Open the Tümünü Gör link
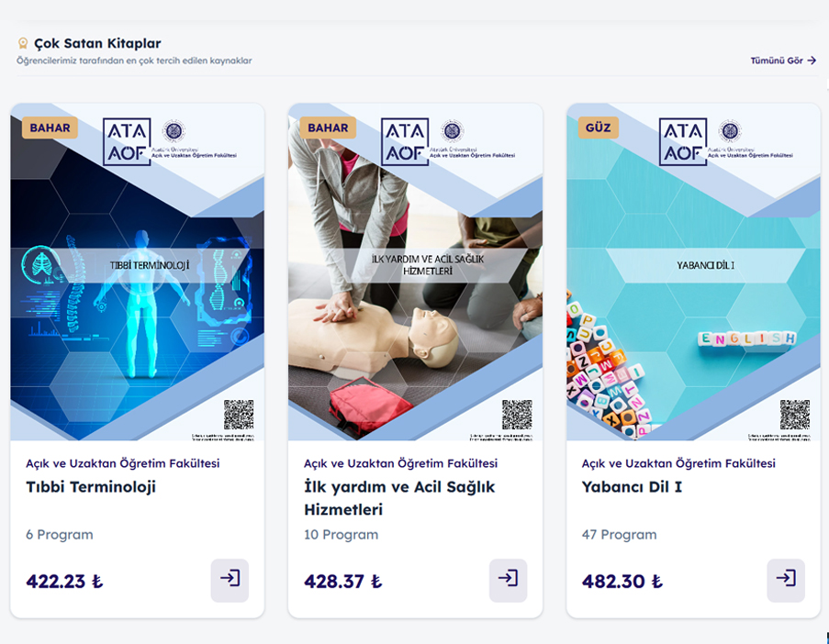The width and height of the screenshot is (829, 644). click(783, 61)
